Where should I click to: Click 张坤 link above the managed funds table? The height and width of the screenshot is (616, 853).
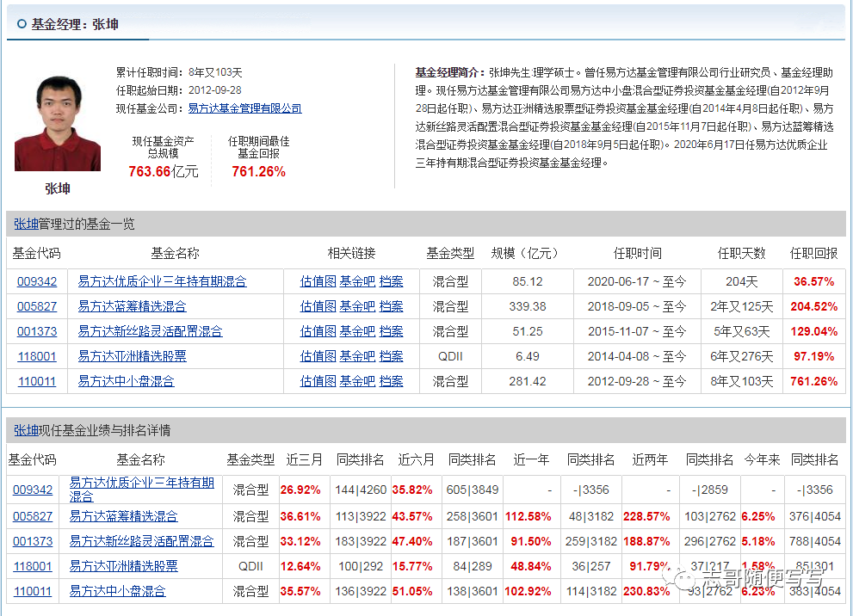click(x=24, y=225)
